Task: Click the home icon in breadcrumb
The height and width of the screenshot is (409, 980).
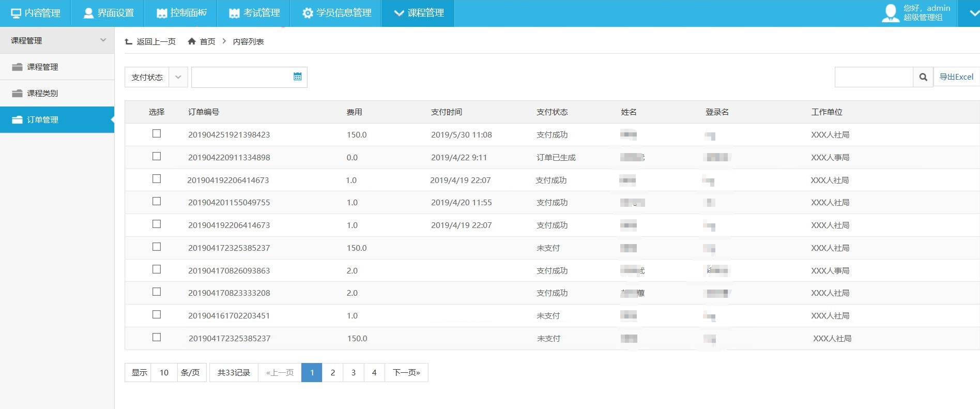Action: click(x=192, y=41)
